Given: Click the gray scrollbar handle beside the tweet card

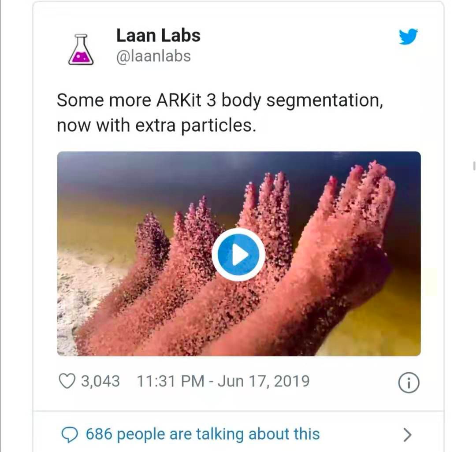Looking at the screenshot, I should (474, 166).
